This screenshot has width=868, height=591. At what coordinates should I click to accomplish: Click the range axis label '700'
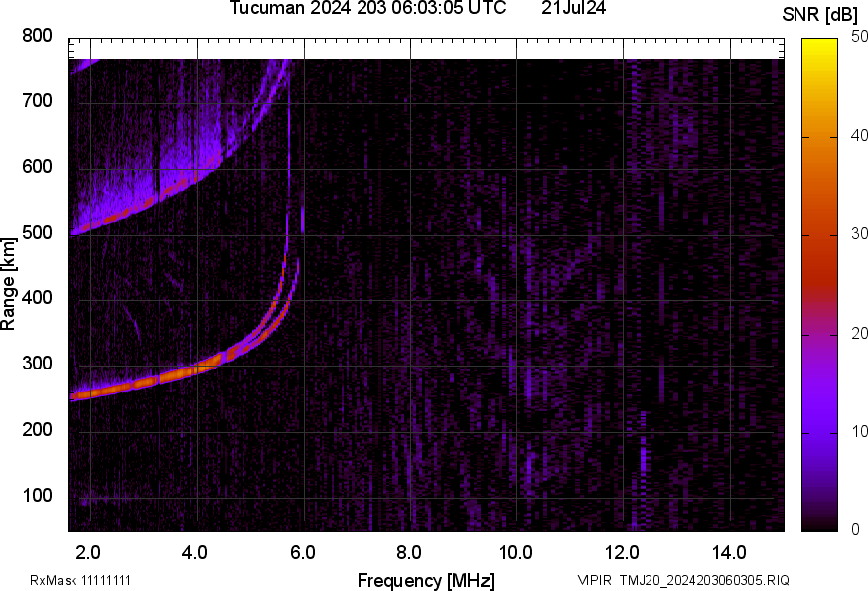(x=37, y=100)
